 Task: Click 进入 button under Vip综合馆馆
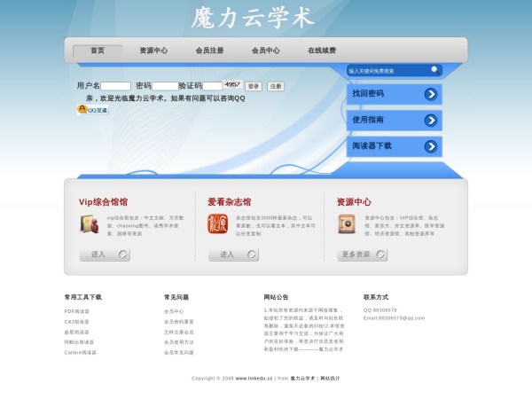105,254
